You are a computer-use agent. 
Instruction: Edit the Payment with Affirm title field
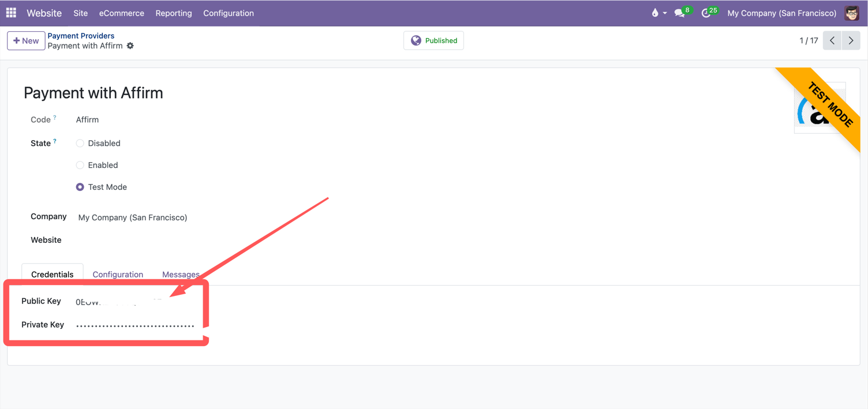pyautogui.click(x=93, y=93)
